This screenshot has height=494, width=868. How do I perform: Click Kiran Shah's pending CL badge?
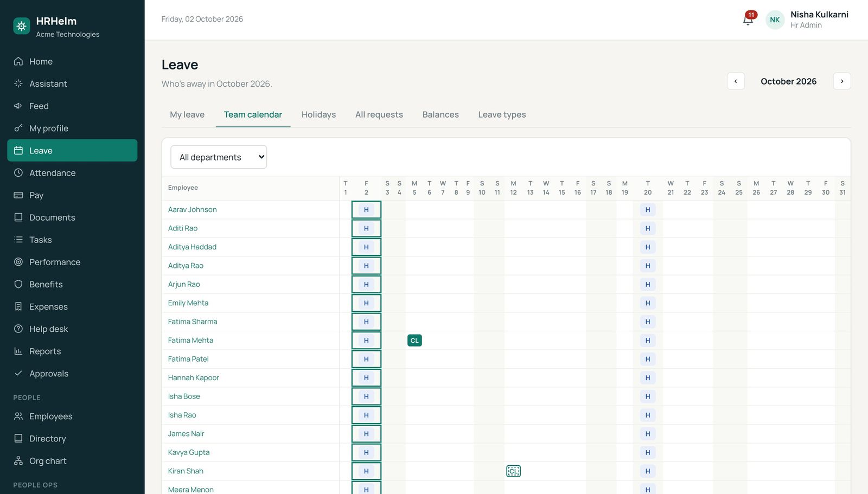[513, 471]
